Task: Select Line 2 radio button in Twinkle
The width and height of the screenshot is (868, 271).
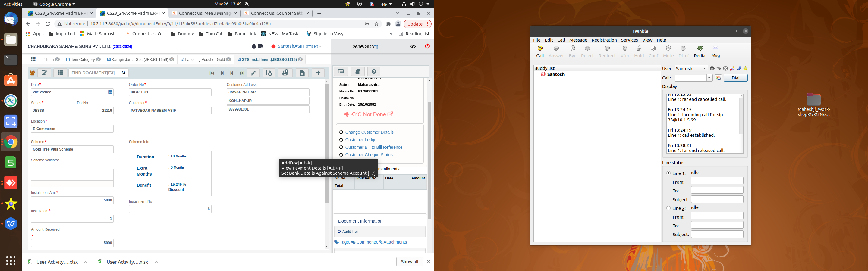Action: click(x=668, y=208)
